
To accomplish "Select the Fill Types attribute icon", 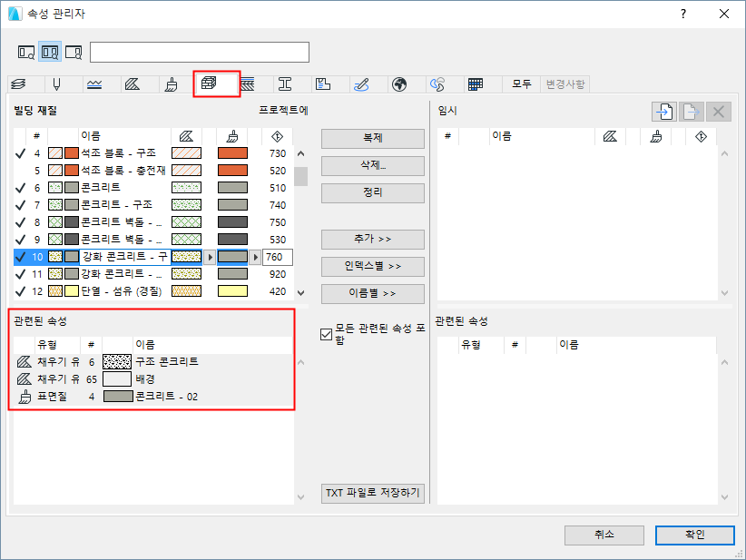I will (133, 84).
